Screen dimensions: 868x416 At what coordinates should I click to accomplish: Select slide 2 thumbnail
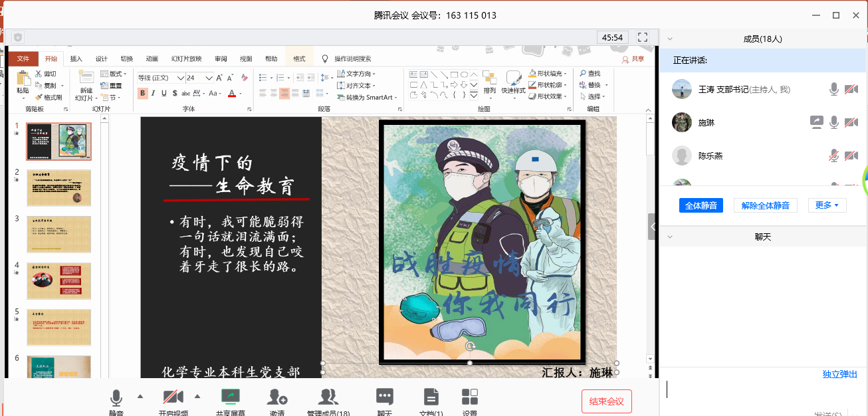(x=58, y=187)
